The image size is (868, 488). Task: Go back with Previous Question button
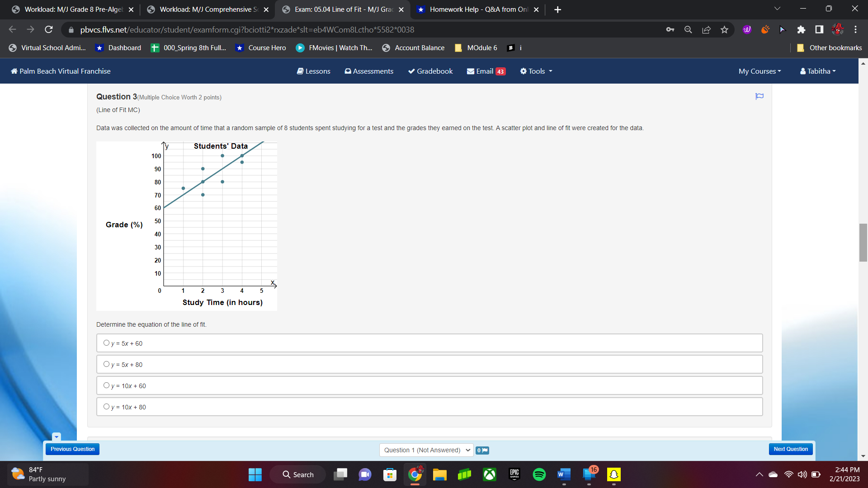(72, 449)
